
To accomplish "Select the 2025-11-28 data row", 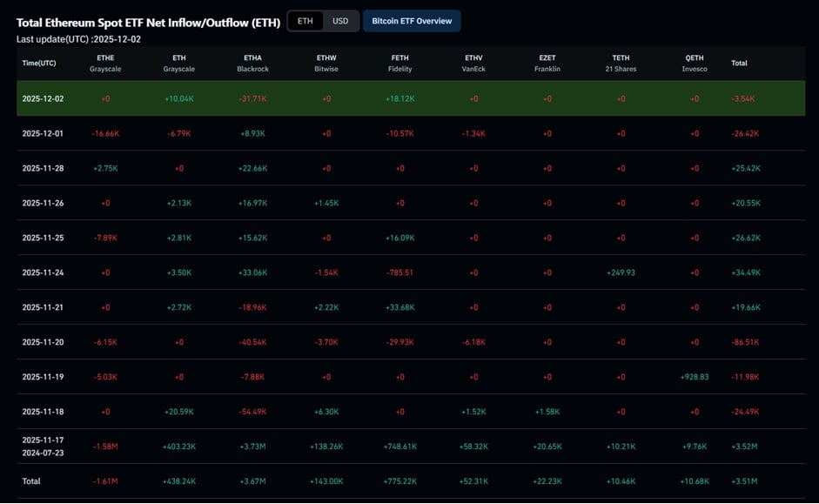I will click(x=409, y=168).
